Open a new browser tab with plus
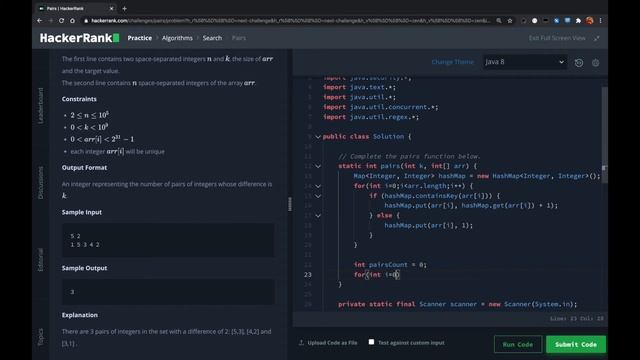The height and width of the screenshot is (360, 640). (x=124, y=8)
